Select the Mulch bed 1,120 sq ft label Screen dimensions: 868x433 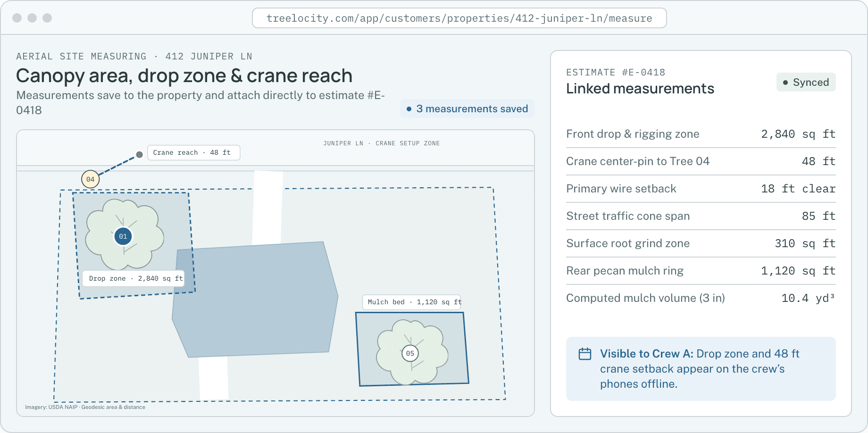tap(412, 302)
